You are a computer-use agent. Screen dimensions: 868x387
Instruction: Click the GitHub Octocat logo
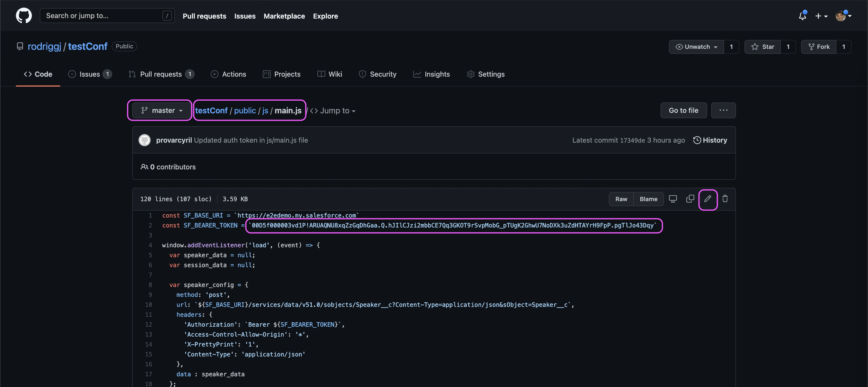pos(24,16)
